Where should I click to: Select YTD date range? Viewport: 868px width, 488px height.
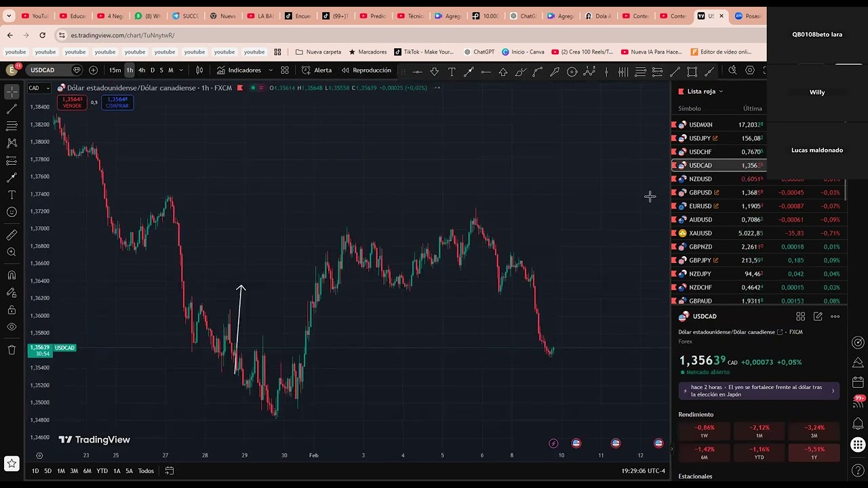[x=102, y=471]
